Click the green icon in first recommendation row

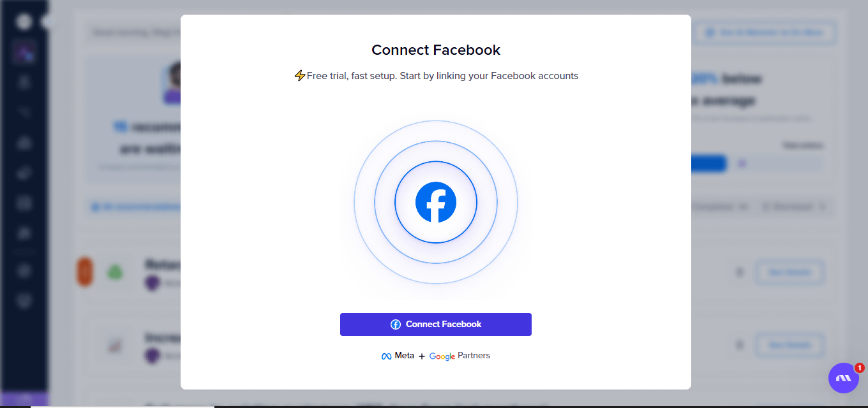click(x=115, y=272)
